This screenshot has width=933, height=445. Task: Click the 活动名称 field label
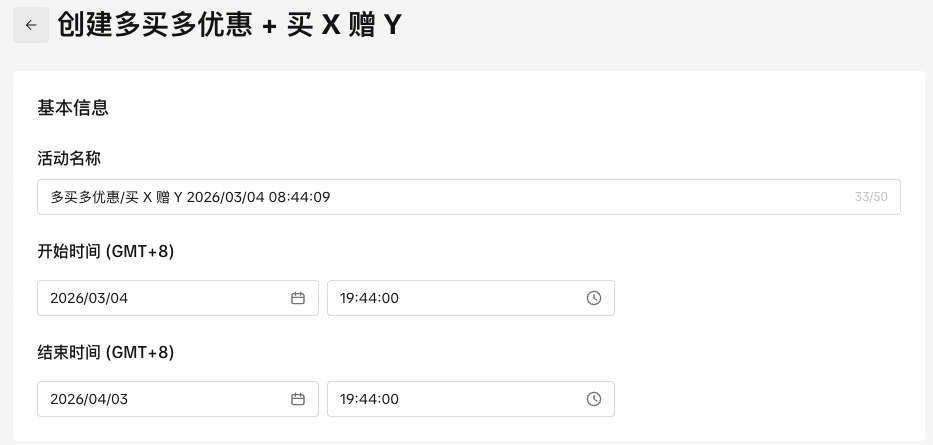(69, 158)
